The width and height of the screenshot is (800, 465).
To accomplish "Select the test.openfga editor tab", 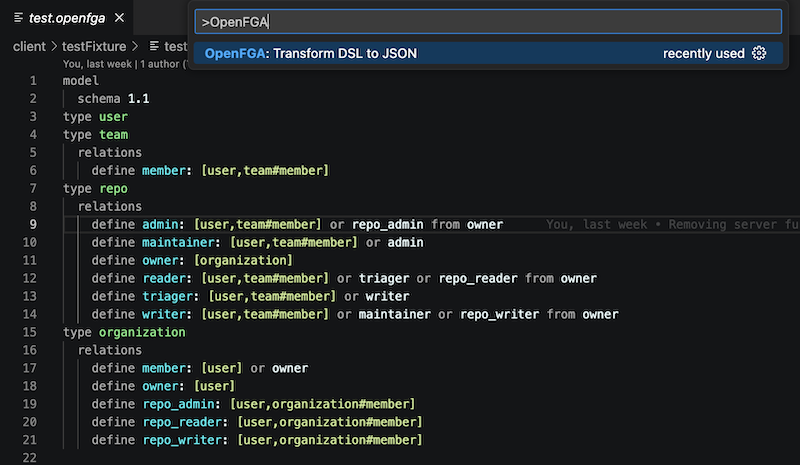I will 67,18.
